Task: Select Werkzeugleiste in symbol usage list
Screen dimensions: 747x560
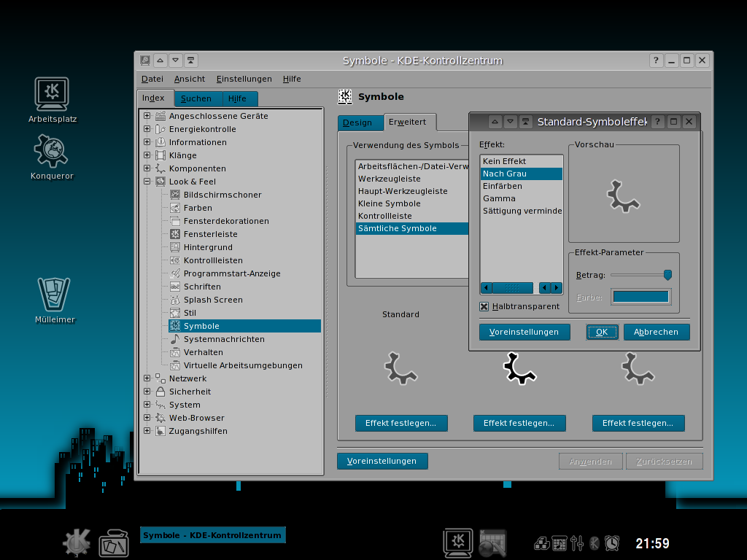Action: coord(413,179)
